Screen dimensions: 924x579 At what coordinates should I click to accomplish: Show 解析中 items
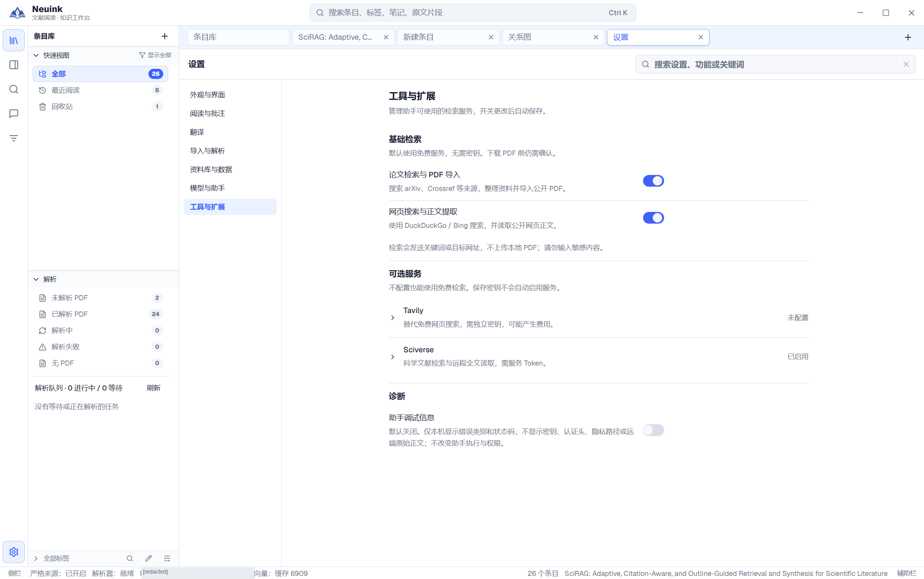pyautogui.click(x=100, y=331)
